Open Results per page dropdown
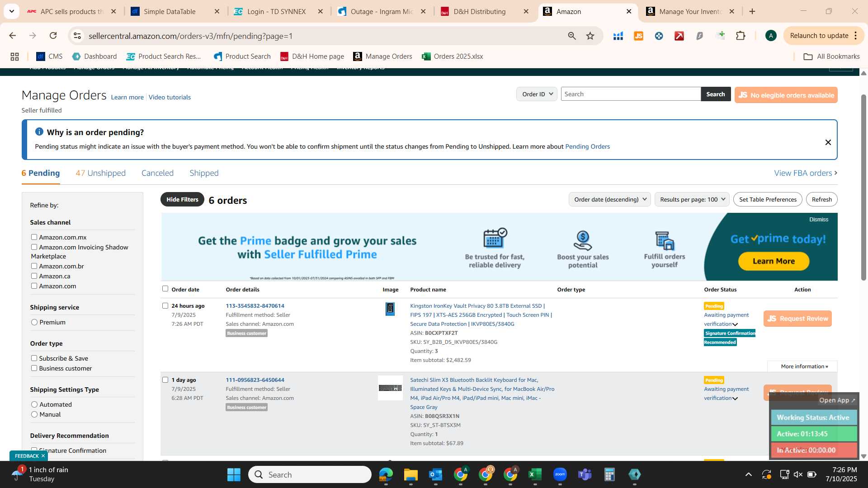 click(692, 199)
